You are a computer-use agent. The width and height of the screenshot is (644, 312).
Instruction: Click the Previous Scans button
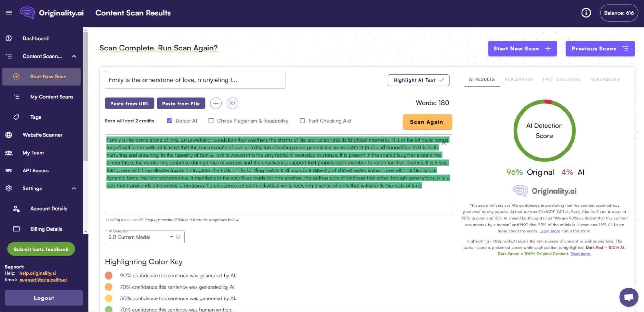600,49
